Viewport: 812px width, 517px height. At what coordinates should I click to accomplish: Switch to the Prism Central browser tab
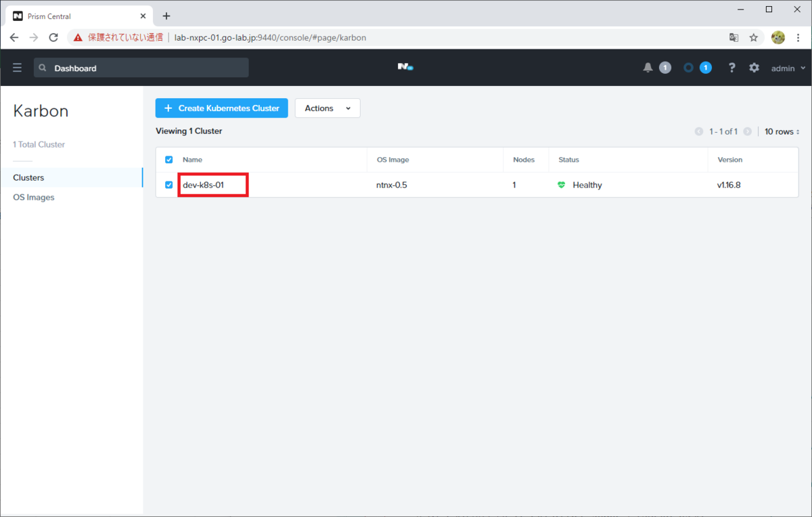tap(80, 16)
